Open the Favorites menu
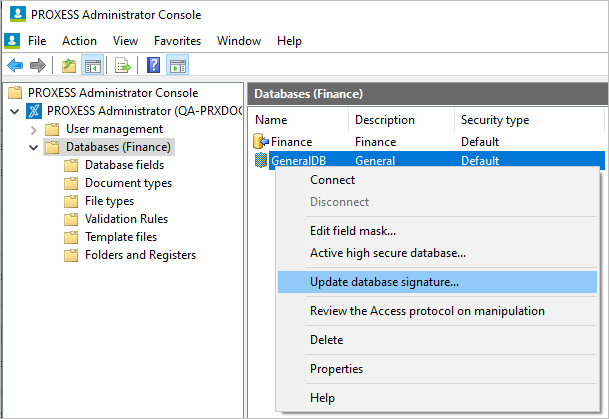The height and width of the screenshot is (419, 609). pyautogui.click(x=177, y=41)
